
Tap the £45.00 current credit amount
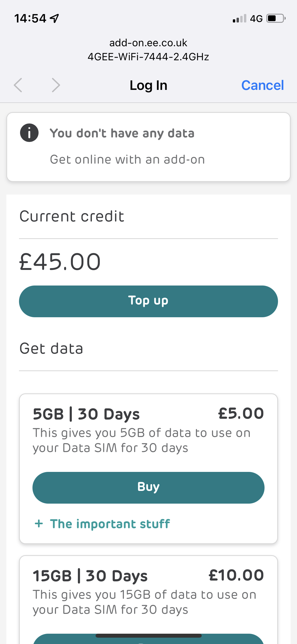[60, 262]
